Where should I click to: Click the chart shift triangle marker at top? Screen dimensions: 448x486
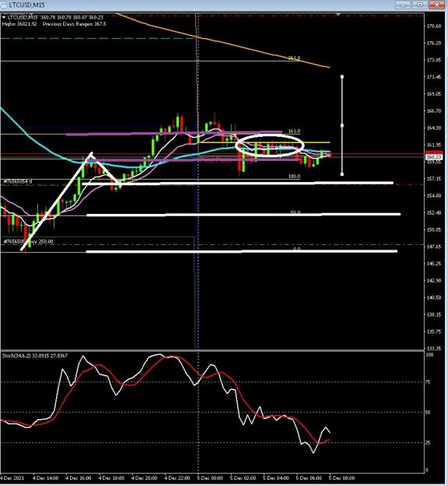click(x=338, y=15)
